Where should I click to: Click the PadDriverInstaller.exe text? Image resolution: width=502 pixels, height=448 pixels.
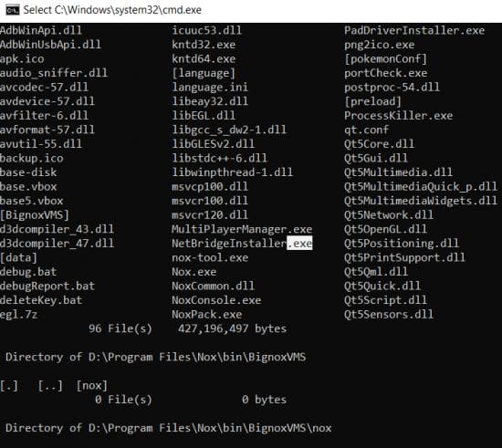pos(414,31)
